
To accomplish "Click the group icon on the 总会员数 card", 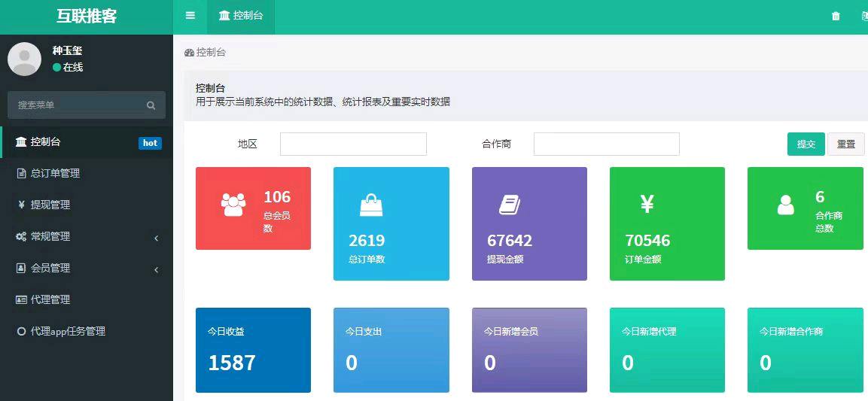I will [x=233, y=205].
